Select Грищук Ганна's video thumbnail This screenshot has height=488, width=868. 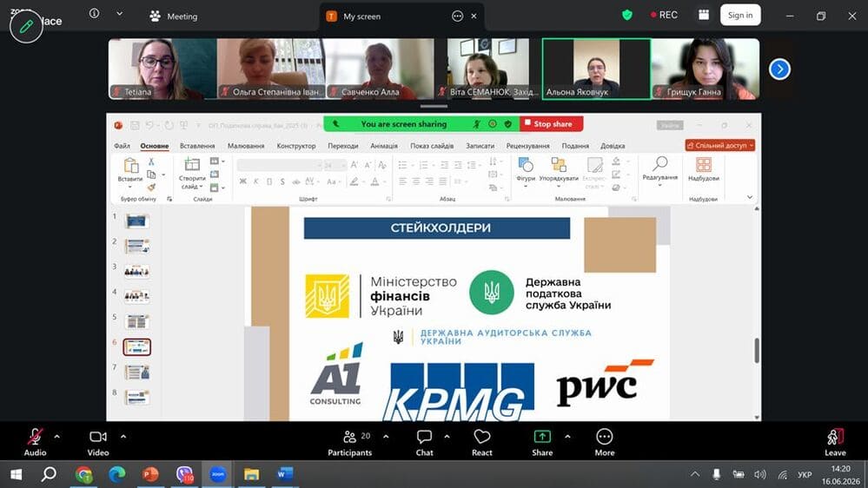(x=706, y=69)
